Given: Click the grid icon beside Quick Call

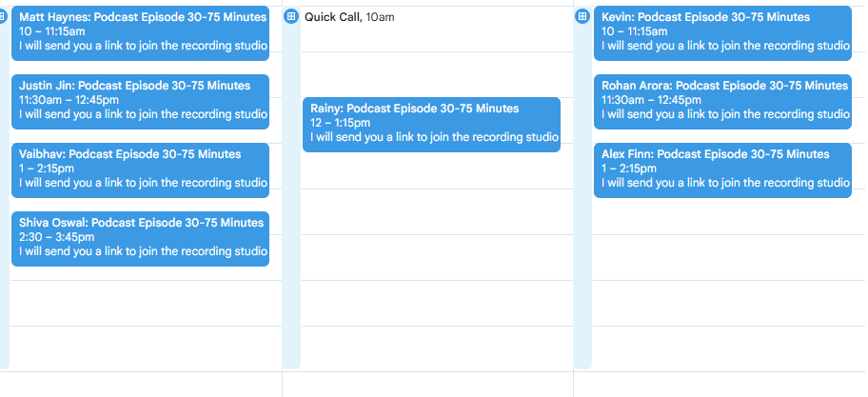Looking at the screenshot, I should 291,16.
